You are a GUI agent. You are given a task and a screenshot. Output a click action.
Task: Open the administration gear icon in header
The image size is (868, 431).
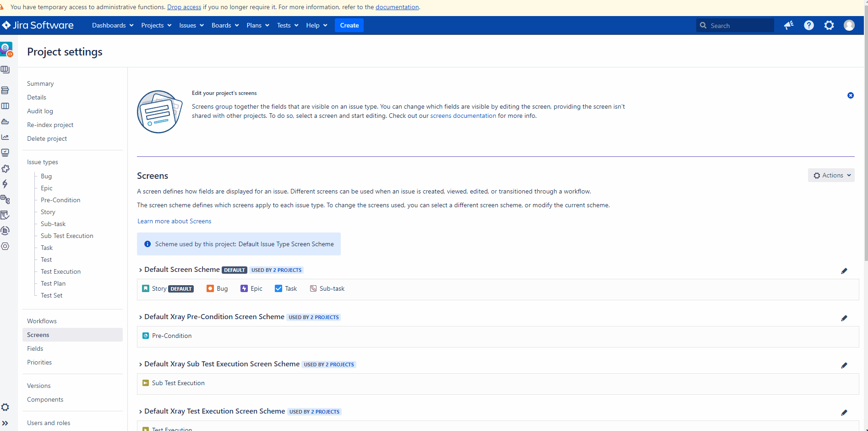pos(829,26)
